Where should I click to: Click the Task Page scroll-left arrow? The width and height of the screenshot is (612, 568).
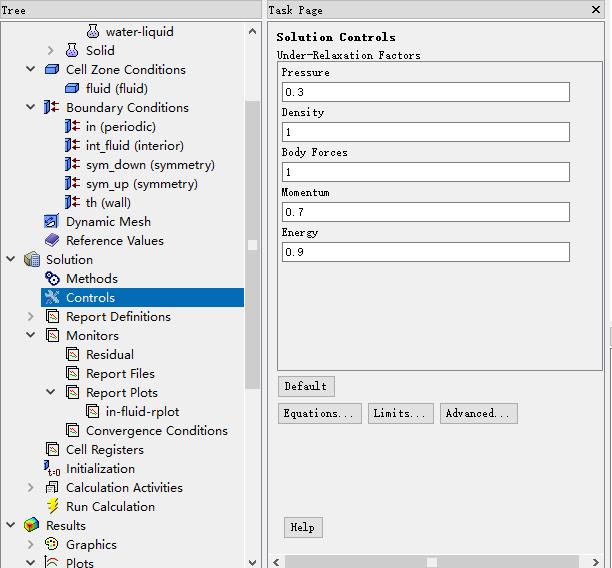[276, 562]
